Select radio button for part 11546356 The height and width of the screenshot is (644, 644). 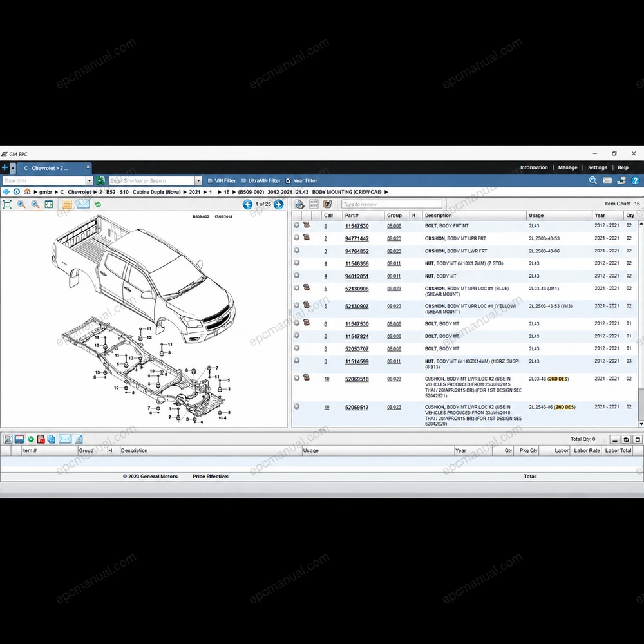click(296, 263)
